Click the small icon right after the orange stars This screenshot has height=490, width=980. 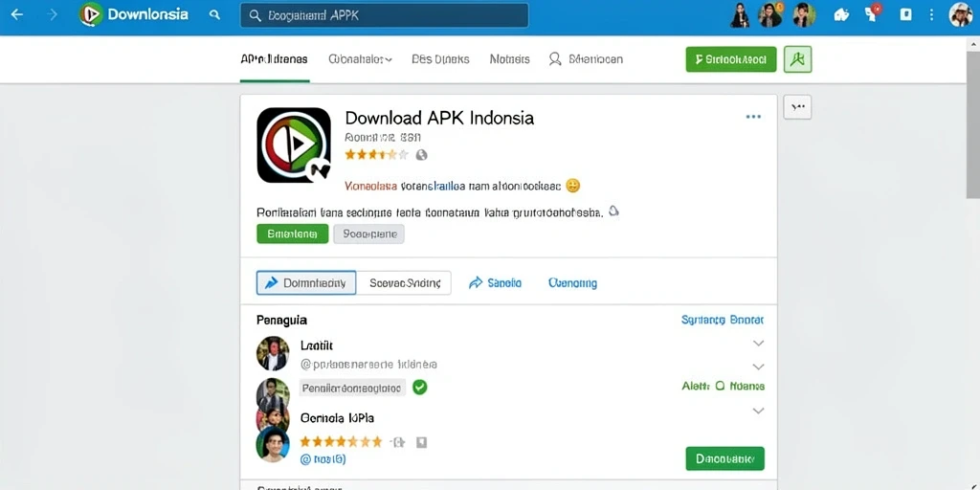point(397,442)
